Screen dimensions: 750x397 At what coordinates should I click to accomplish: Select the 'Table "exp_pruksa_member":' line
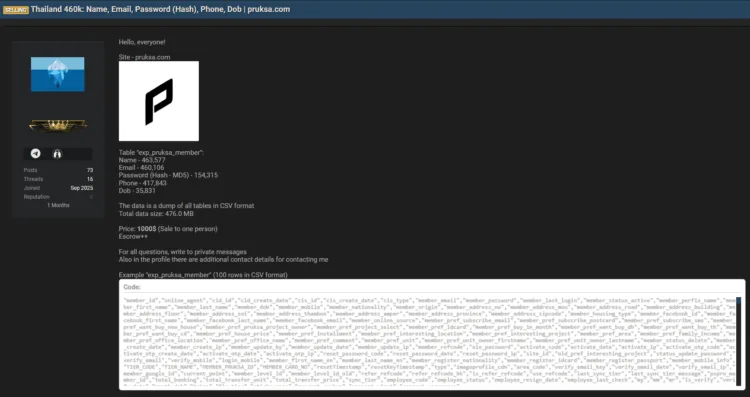tap(161, 153)
